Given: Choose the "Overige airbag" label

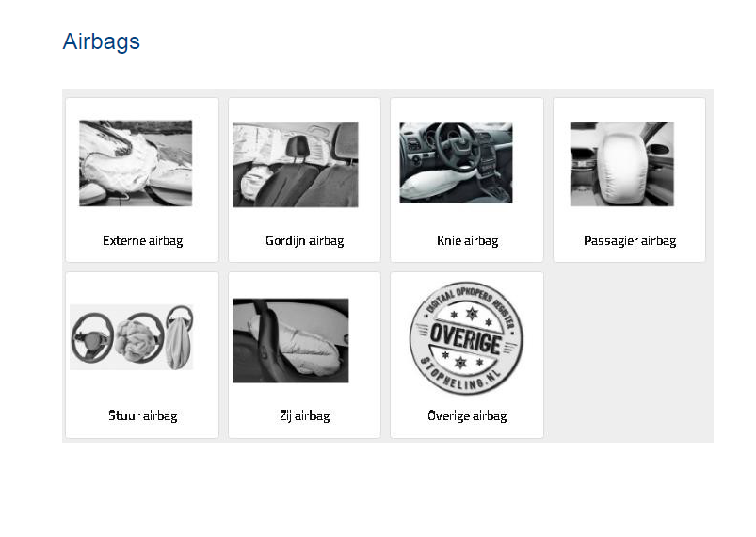Looking at the screenshot, I should click(467, 416).
